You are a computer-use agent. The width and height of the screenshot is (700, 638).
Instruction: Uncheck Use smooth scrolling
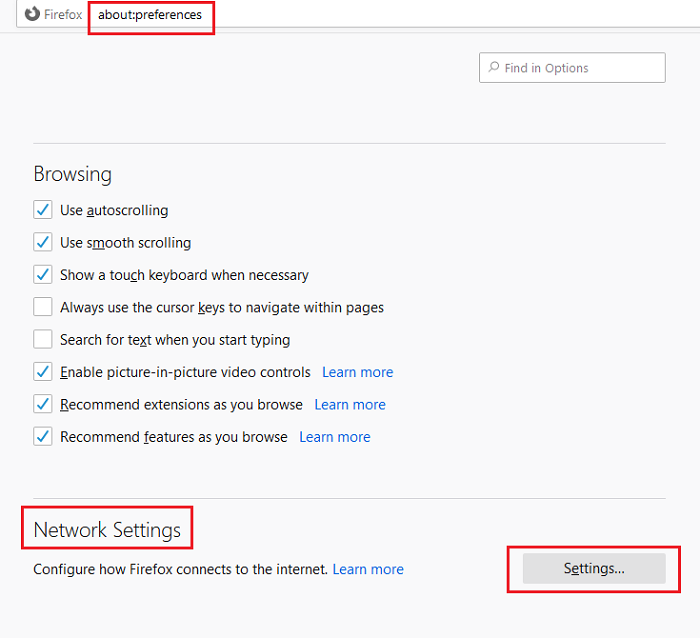tap(43, 242)
